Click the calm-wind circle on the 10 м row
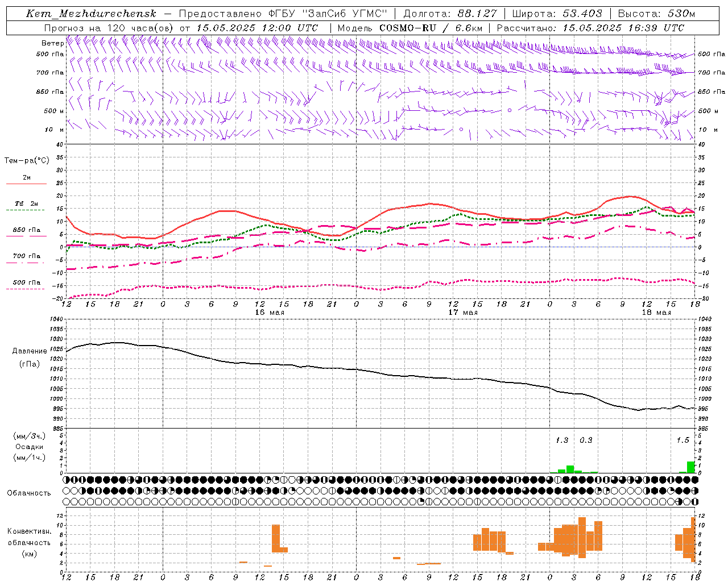The image size is (728, 582). (x=461, y=130)
